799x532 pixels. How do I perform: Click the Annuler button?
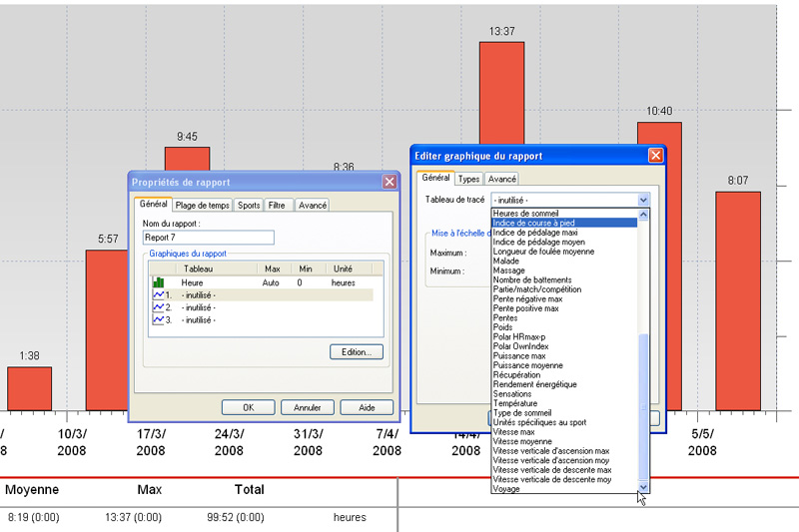(x=308, y=407)
